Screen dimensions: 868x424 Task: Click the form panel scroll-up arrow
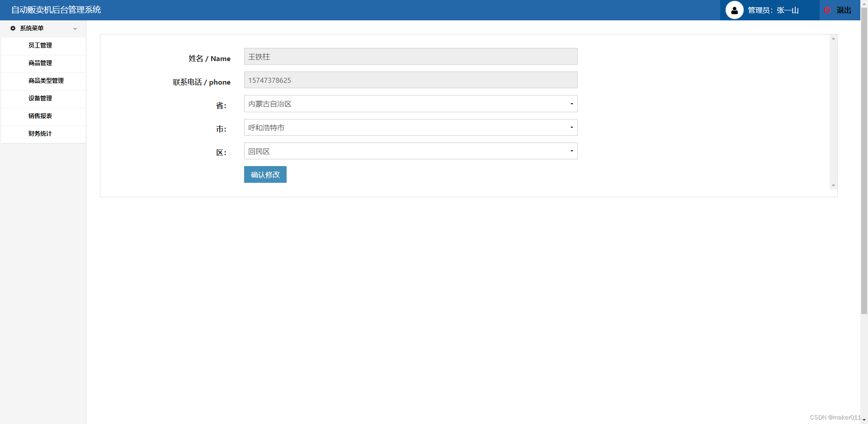click(833, 38)
